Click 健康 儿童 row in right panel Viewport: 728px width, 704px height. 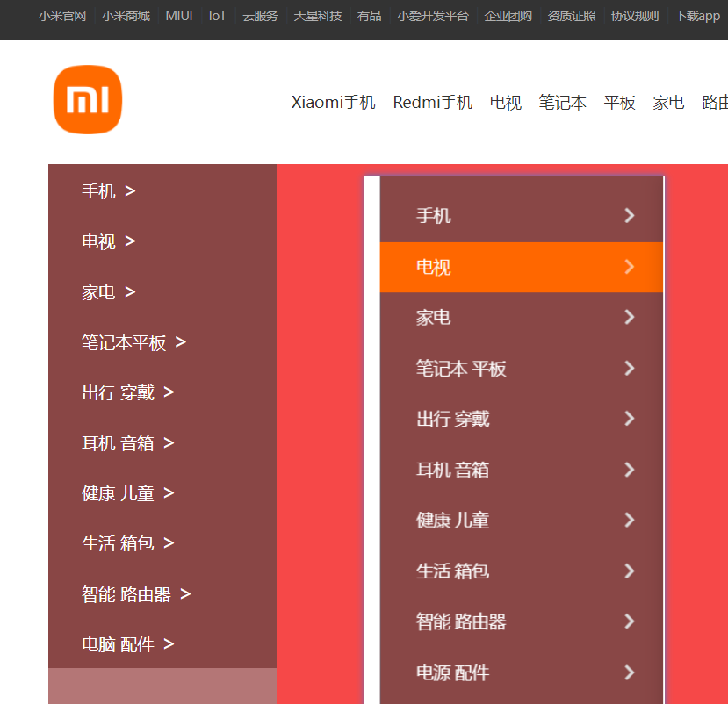tap(522, 521)
